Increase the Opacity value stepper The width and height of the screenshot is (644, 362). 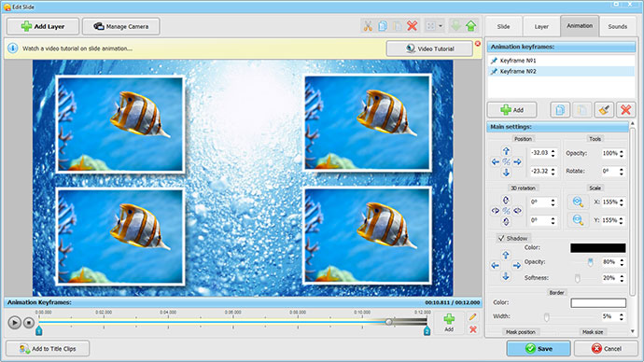pyautogui.click(x=622, y=151)
